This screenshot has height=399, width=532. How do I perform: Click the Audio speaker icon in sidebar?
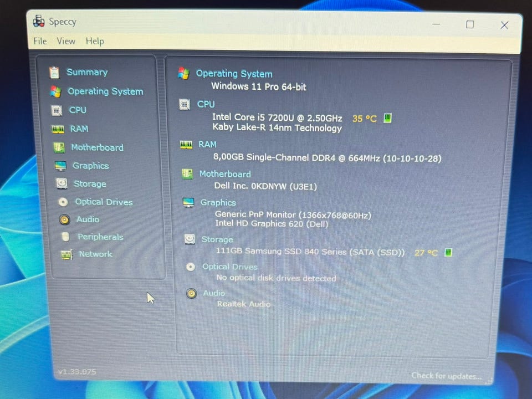(64, 219)
